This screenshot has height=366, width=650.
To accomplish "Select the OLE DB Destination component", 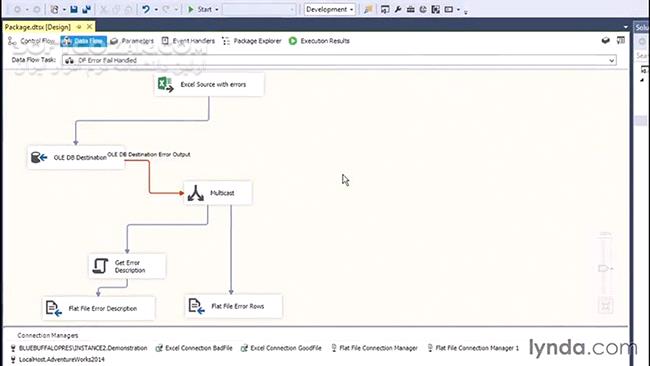I will tap(76, 157).
